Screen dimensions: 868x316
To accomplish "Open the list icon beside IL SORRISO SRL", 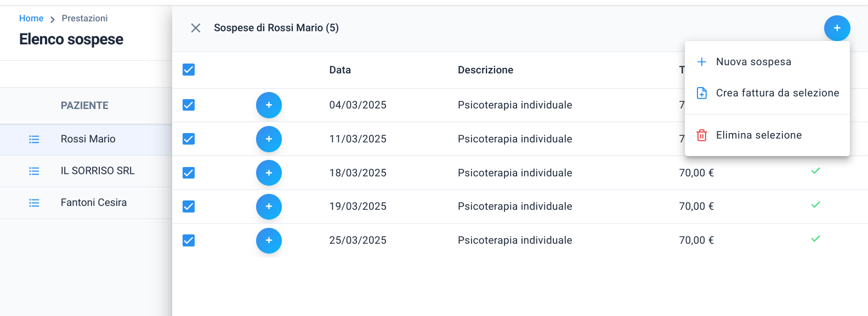I will click(34, 171).
